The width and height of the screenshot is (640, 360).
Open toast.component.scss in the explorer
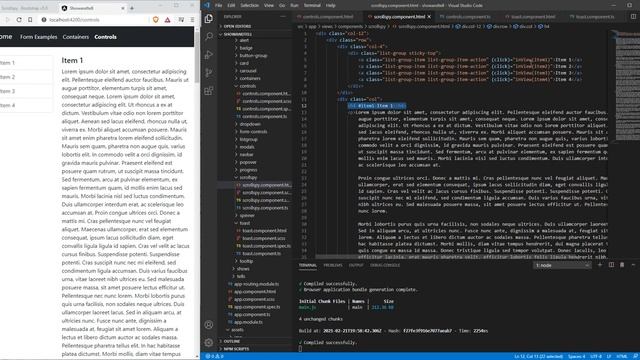[264, 238]
